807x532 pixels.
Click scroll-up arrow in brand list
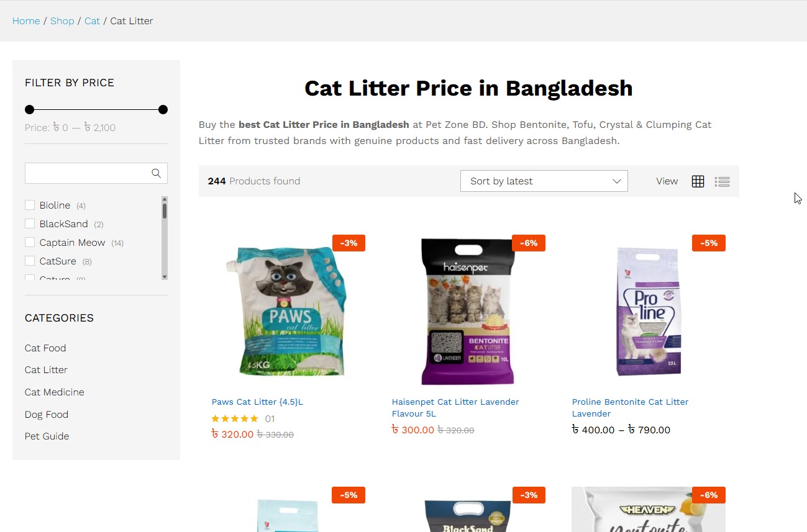[165, 199]
